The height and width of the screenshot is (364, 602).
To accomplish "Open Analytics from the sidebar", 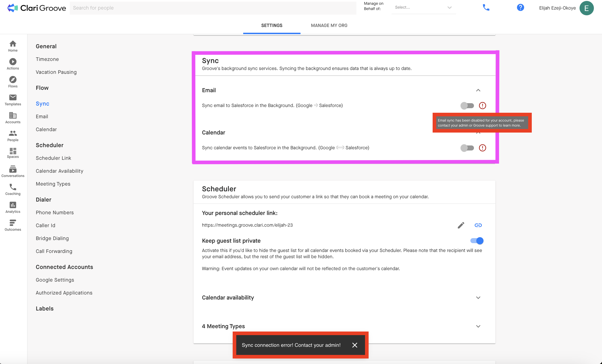I will click(13, 207).
